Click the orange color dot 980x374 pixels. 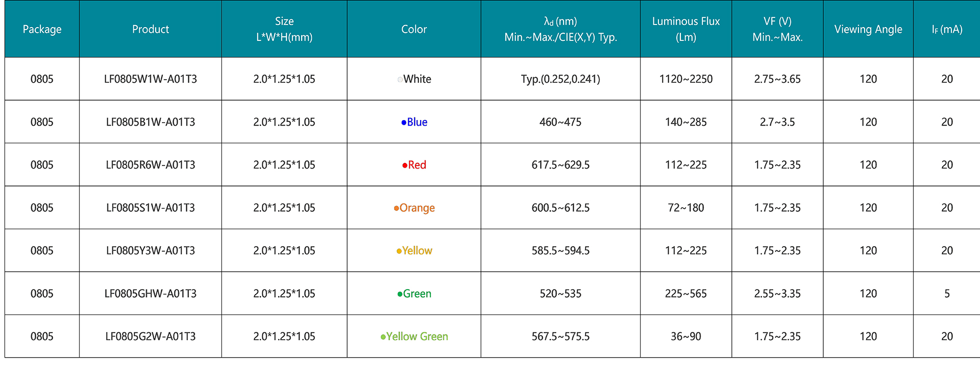pyautogui.click(x=396, y=208)
